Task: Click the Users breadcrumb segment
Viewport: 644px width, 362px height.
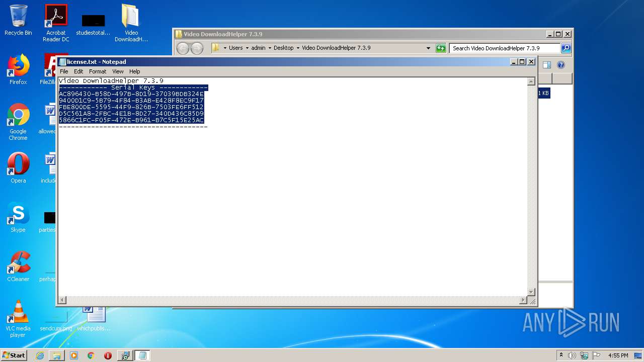Action: coord(236,48)
